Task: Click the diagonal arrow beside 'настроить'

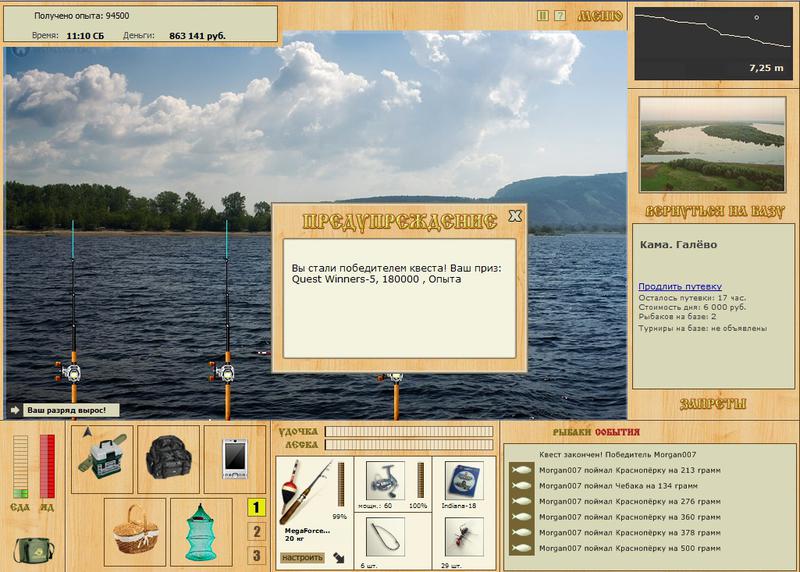Action: [x=339, y=558]
